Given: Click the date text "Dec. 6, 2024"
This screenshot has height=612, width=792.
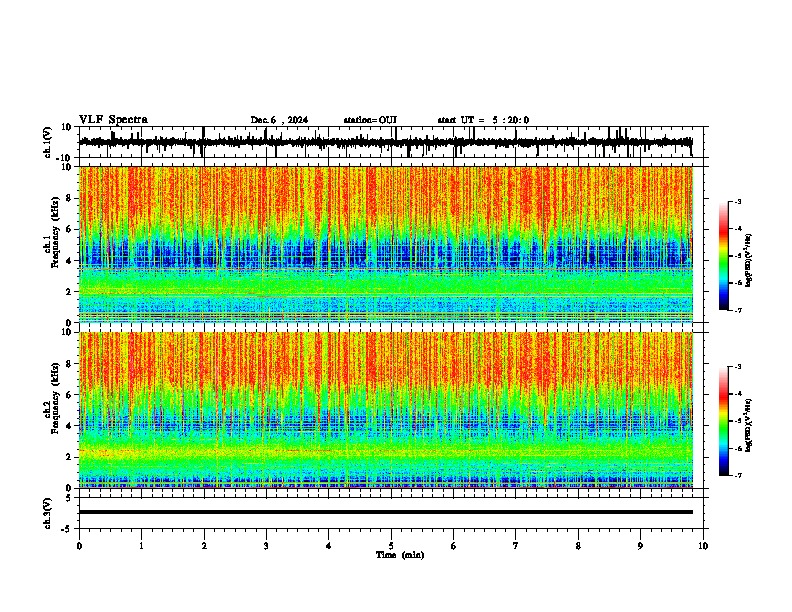Looking at the screenshot, I should 279,120.
